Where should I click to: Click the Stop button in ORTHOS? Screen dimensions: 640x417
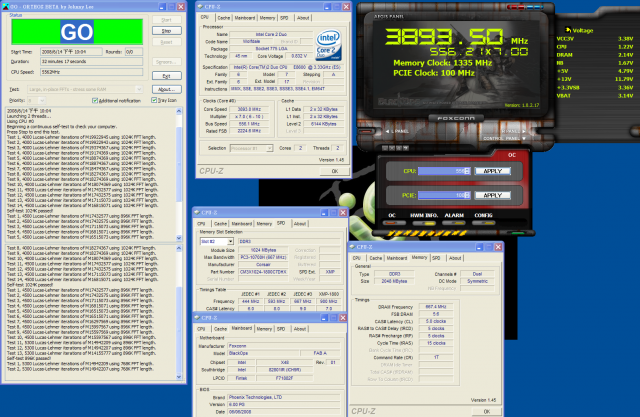(167, 31)
